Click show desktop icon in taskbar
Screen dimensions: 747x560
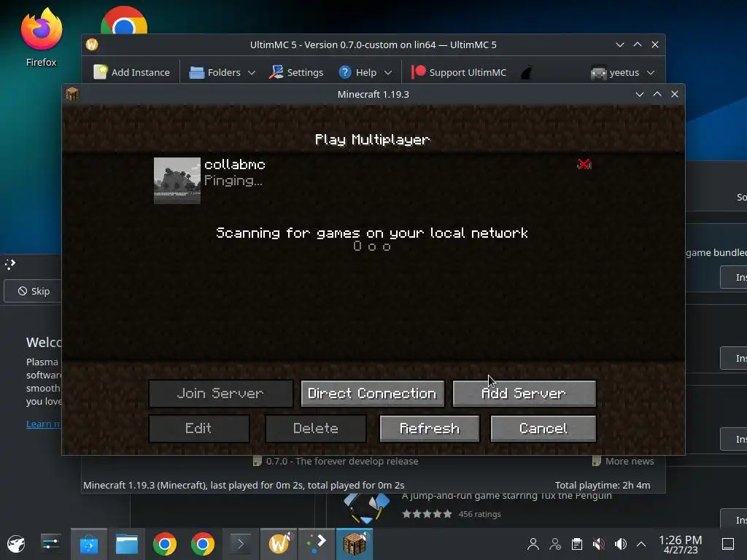point(728,544)
